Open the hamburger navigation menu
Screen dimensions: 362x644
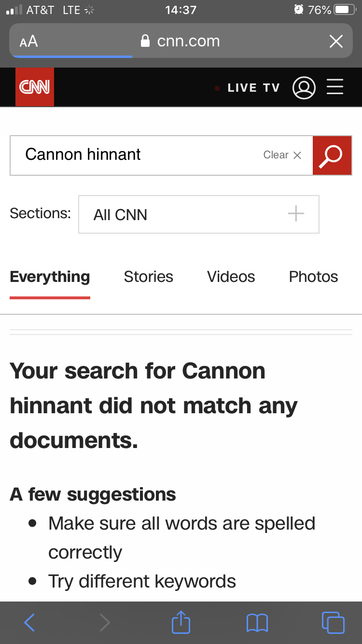click(x=335, y=87)
